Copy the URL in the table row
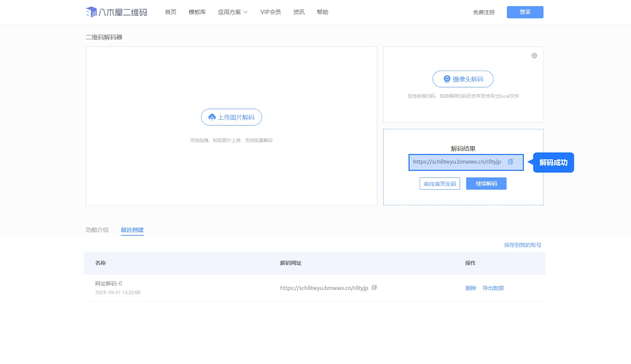Viewport: 631px width, 364px height. click(x=374, y=288)
